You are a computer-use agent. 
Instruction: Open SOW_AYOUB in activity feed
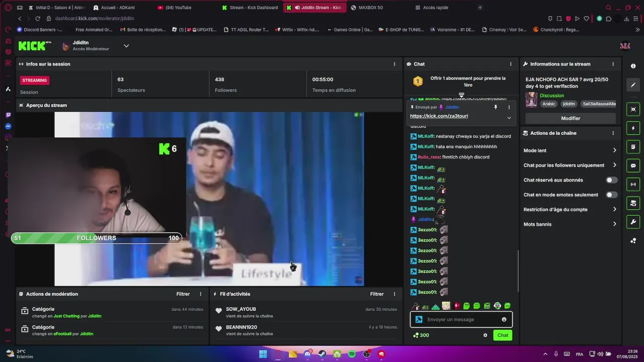[x=241, y=309]
